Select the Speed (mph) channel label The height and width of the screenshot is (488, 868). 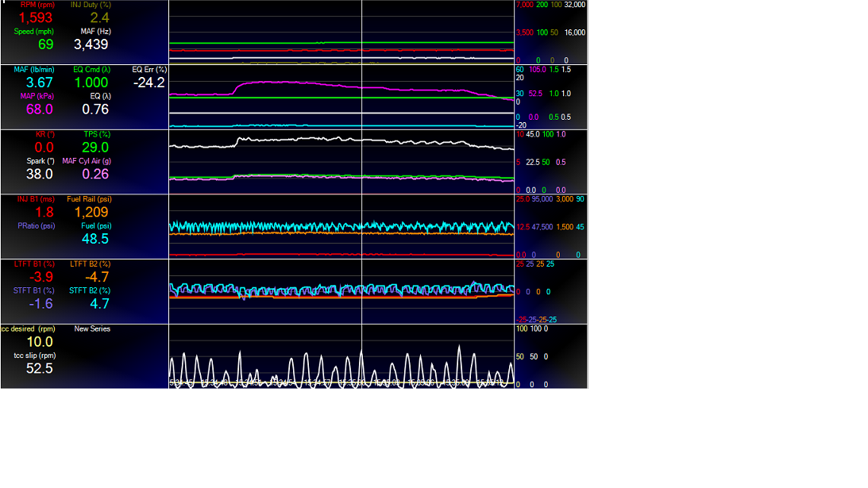[x=33, y=32]
